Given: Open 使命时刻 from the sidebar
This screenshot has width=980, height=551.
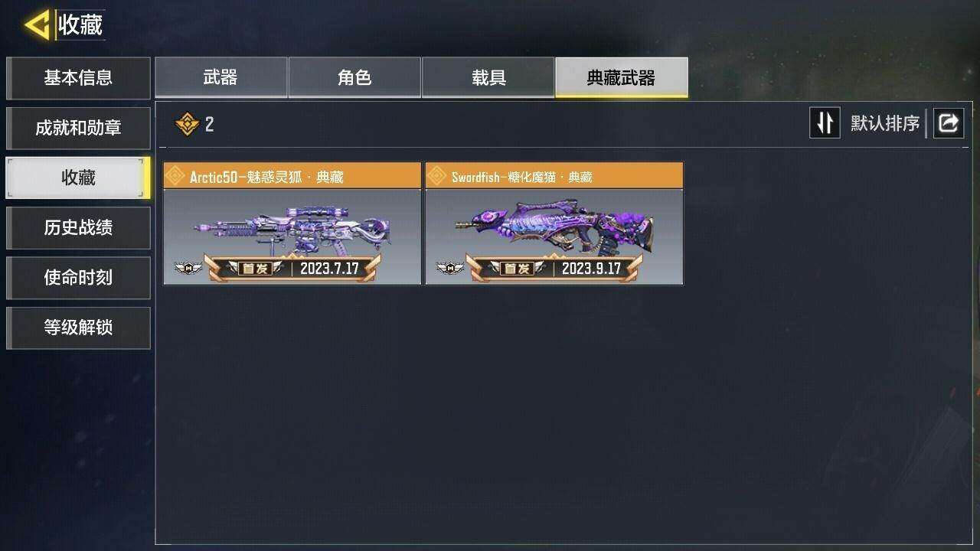Looking at the screenshot, I should click(x=78, y=277).
